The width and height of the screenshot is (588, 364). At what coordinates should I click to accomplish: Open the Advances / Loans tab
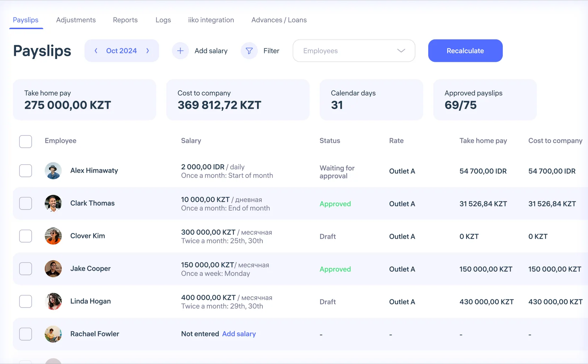coord(279,20)
